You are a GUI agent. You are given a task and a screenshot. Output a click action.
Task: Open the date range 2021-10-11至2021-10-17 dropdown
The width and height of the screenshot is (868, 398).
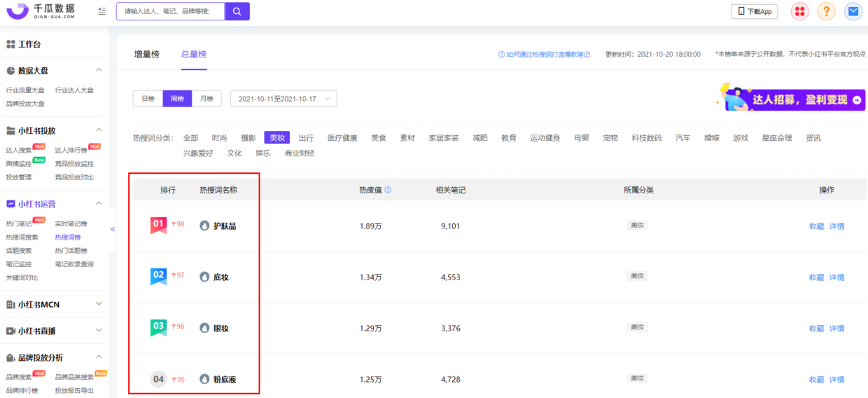tap(283, 99)
